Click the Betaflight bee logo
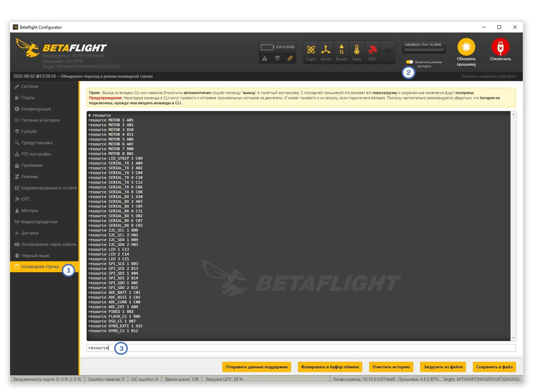The image size is (552, 392). coord(28,48)
